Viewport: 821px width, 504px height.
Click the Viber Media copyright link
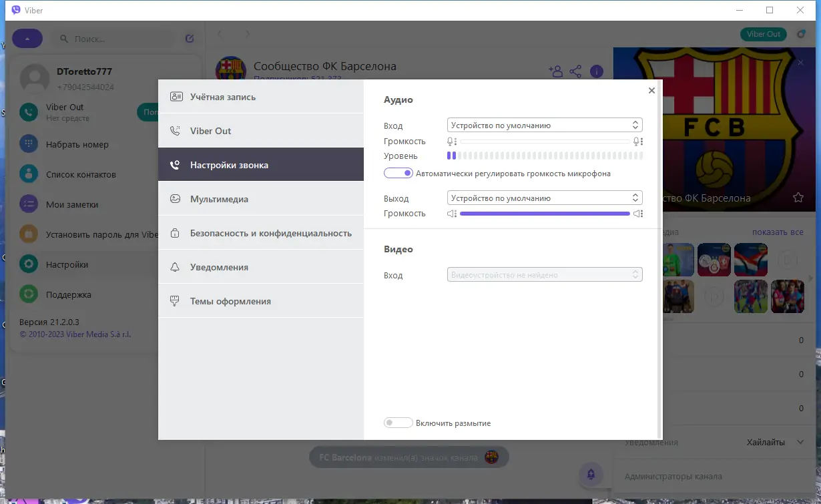pos(75,334)
